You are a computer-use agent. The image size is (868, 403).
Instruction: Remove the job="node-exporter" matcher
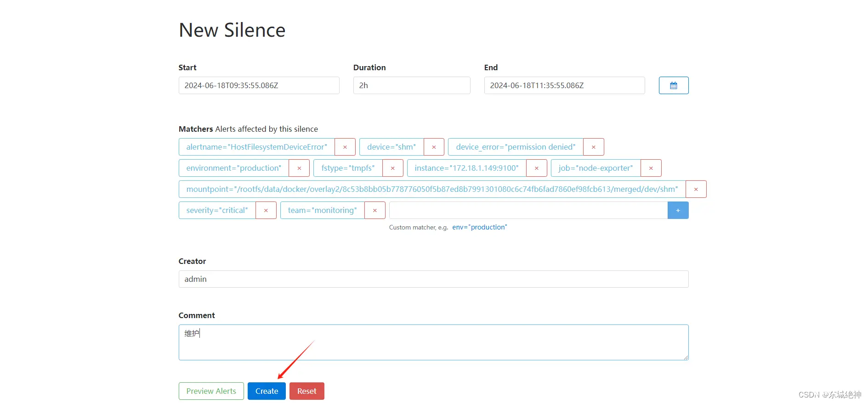click(x=651, y=168)
